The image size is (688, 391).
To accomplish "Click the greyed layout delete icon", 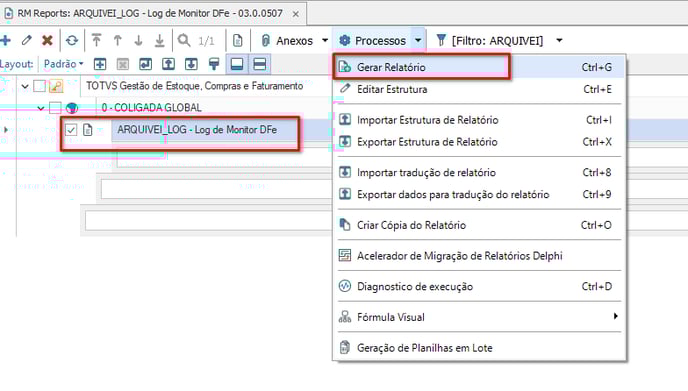I will [123, 65].
